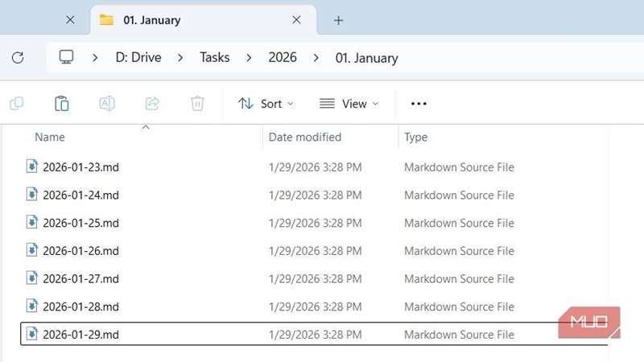Click the Delete trash icon
Viewport: 644px width, 362px height.
tap(197, 104)
